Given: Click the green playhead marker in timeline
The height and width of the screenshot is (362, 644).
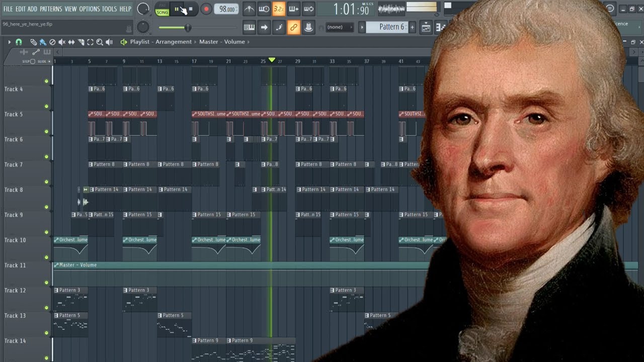Looking at the screenshot, I should tap(272, 60).
